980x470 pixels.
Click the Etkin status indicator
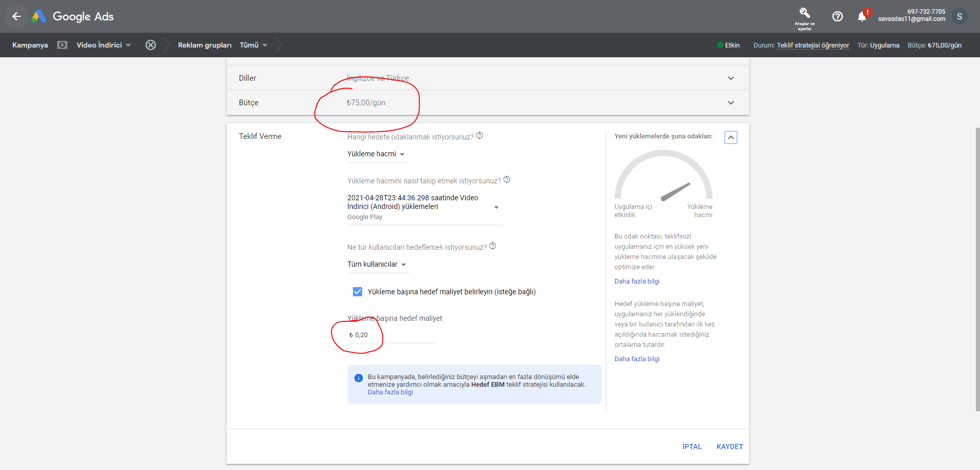(728, 45)
